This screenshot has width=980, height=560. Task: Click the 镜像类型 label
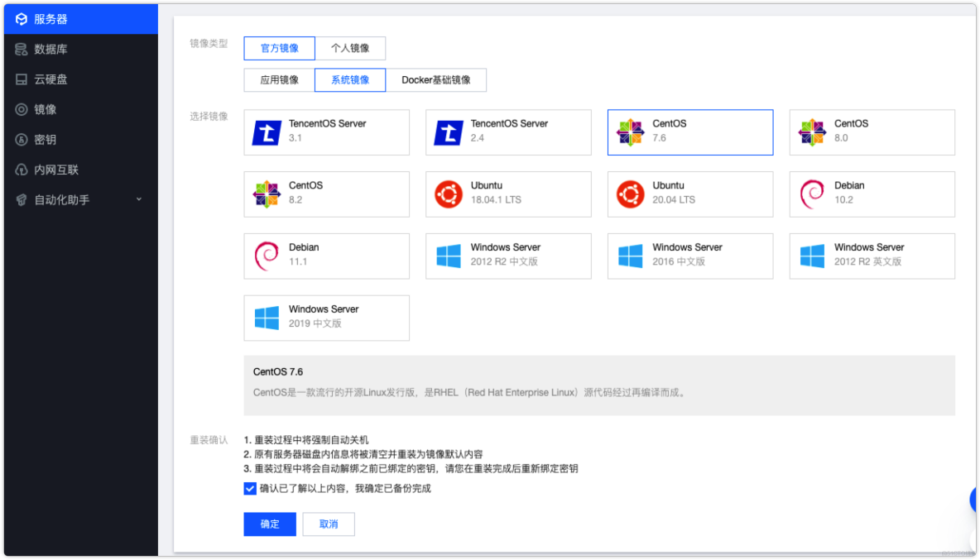[209, 44]
